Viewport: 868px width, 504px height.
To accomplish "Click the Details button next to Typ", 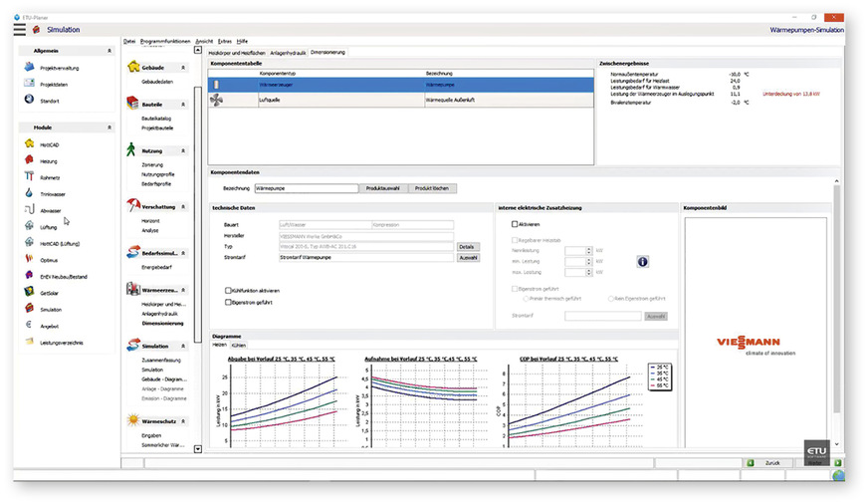I will click(x=468, y=246).
